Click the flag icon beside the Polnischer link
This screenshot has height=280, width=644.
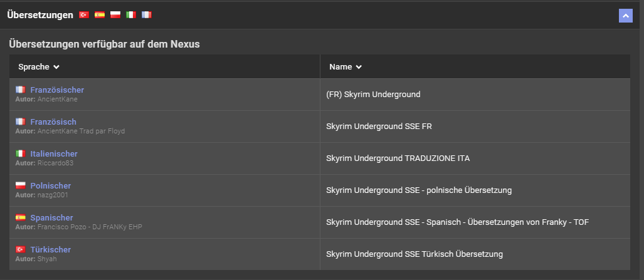click(x=20, y=186)
